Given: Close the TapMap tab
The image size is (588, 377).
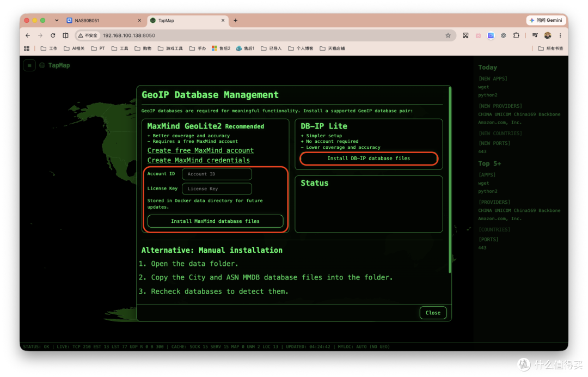Looking at the screenshot, I should pos(223,20).
